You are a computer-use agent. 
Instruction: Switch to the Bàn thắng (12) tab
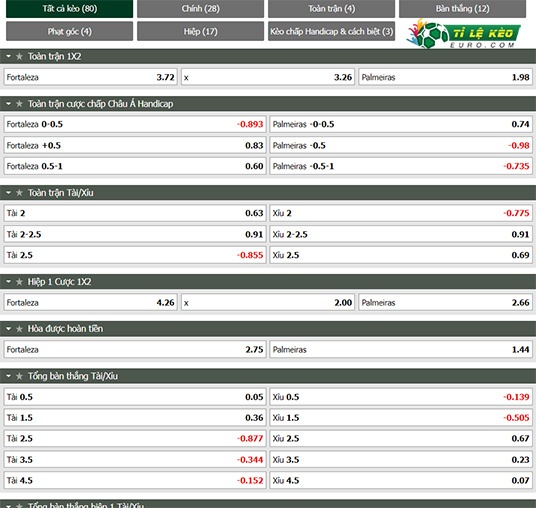pos(462,9)
